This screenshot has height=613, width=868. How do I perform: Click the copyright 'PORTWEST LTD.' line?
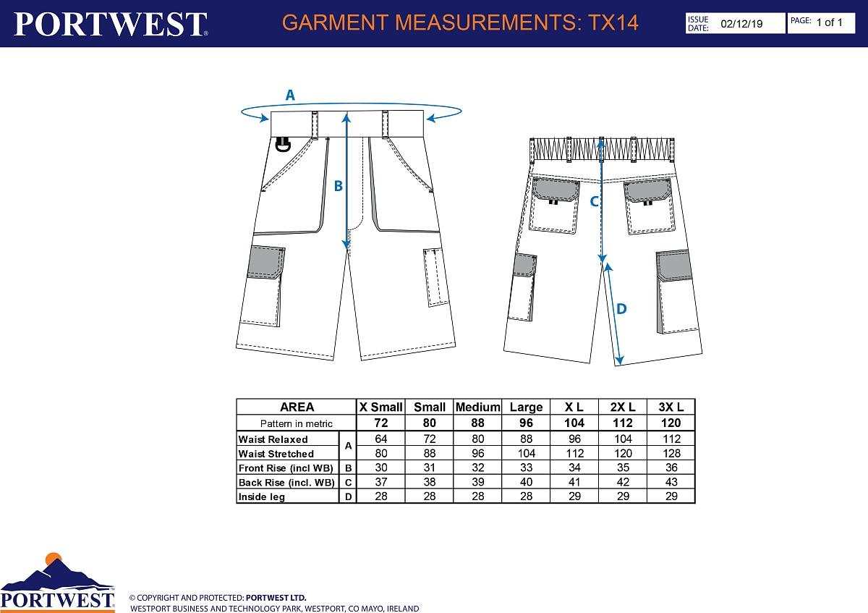(x=218, y=598)
